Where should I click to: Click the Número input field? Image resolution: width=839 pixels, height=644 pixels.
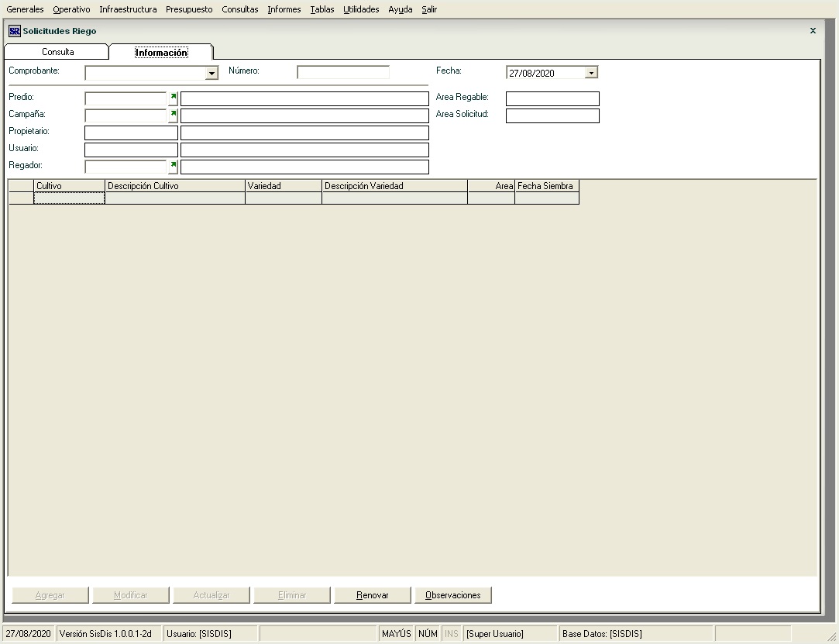tap(343, 72)
